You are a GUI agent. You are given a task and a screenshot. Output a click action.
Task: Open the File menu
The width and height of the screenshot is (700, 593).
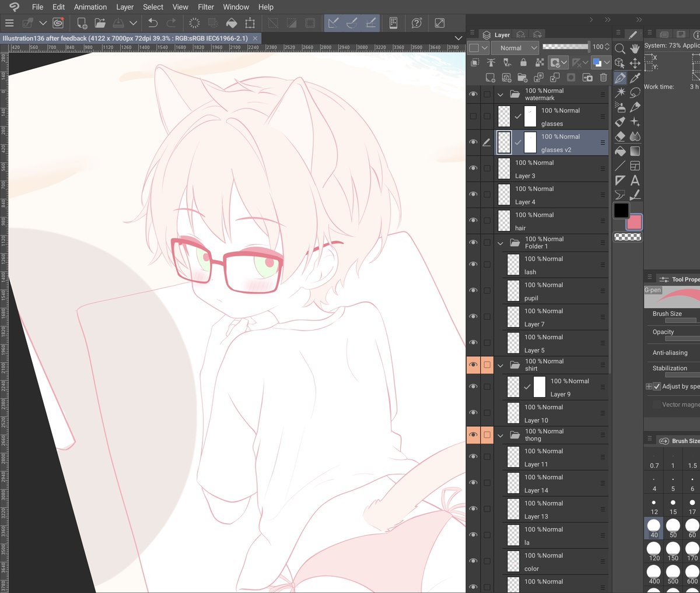coord(37,7)
